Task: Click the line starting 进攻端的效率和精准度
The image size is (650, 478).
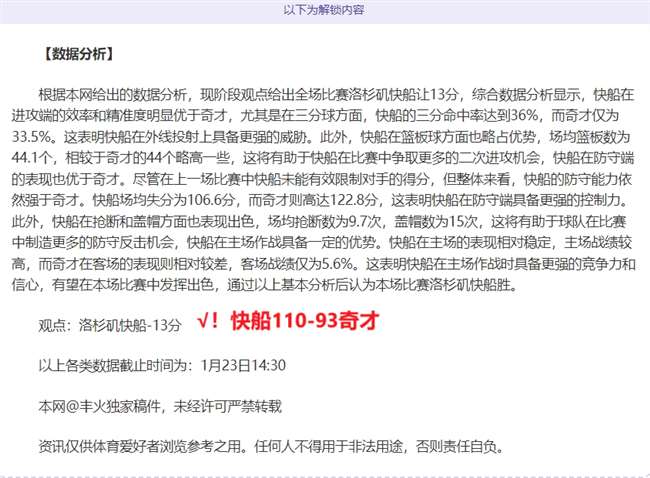Action: pos(315,116)
